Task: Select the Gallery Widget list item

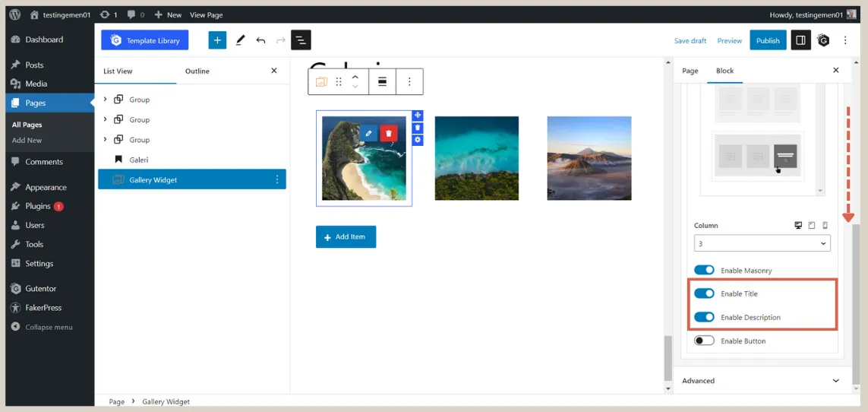Action: (192, 179)
